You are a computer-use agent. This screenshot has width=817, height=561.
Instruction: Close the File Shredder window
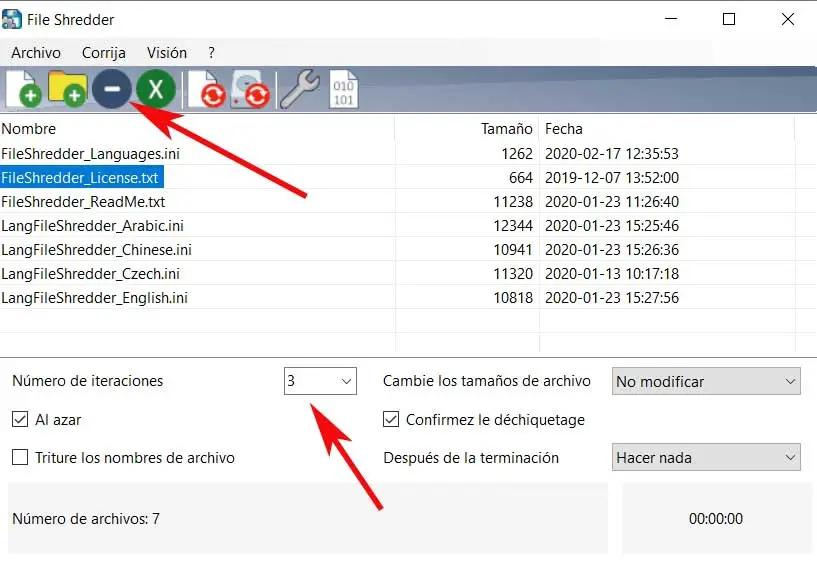tap(788, 19)
